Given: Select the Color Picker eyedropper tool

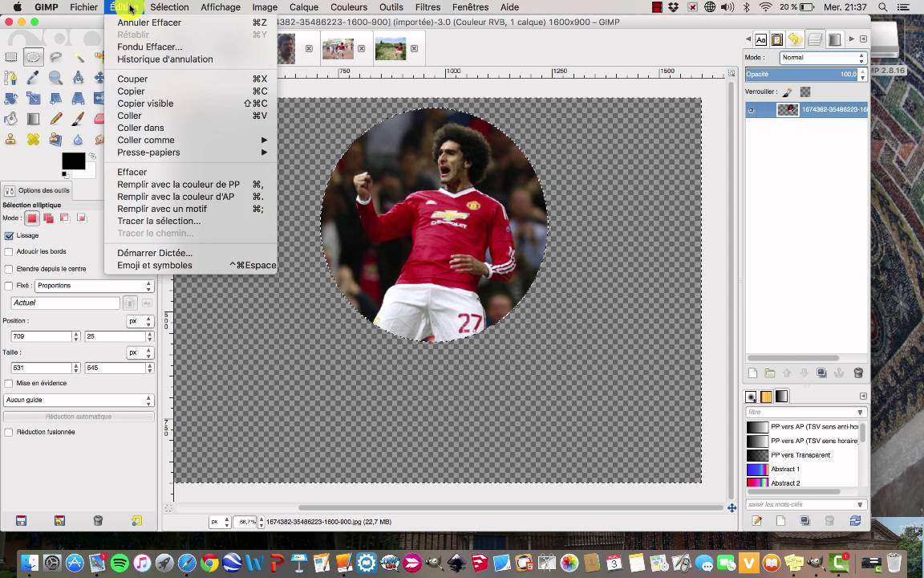Looking at the screenshot, I should point(33,78).
